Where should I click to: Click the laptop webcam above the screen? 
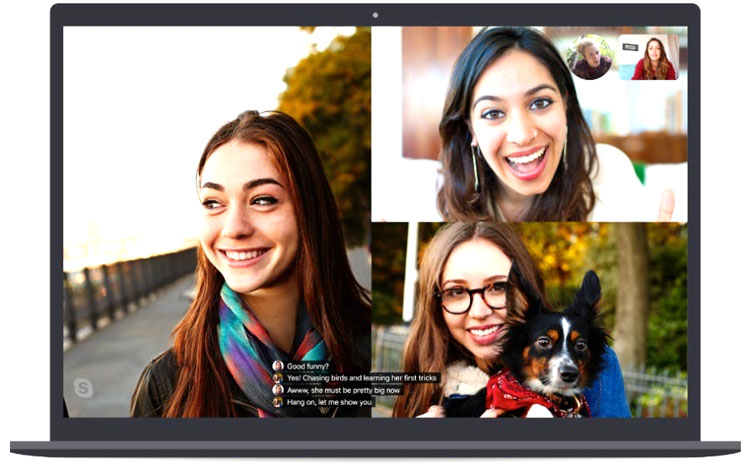click(x=375, y=15)
